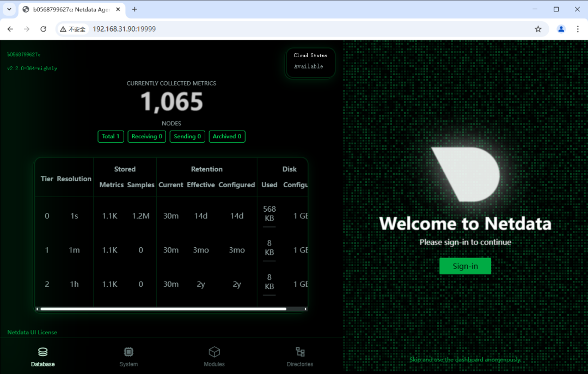Click the table horizontal scrollbar thumb
Screen dimensions: 588x374
coord(163,309)
